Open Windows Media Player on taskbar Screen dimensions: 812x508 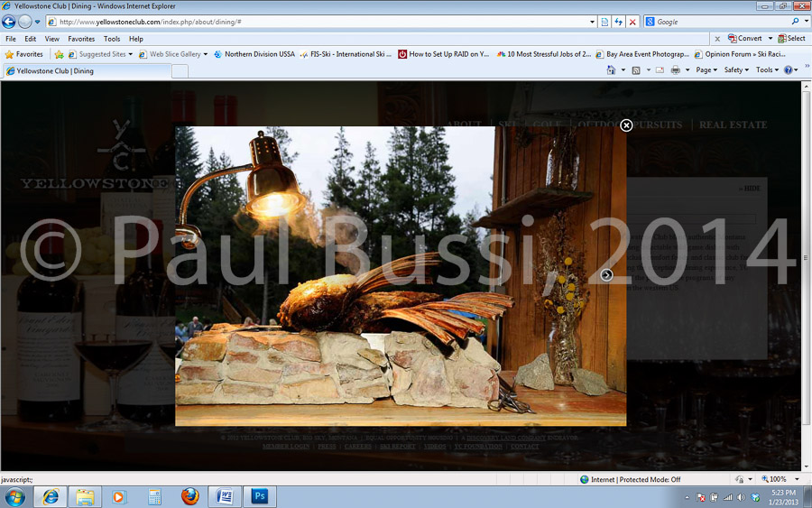[x=119, y=497]
